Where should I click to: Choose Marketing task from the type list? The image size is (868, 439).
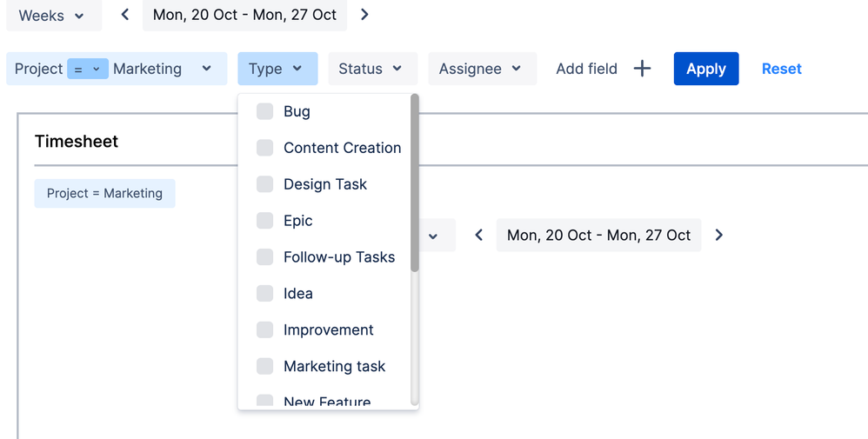[x=265, y=367]
